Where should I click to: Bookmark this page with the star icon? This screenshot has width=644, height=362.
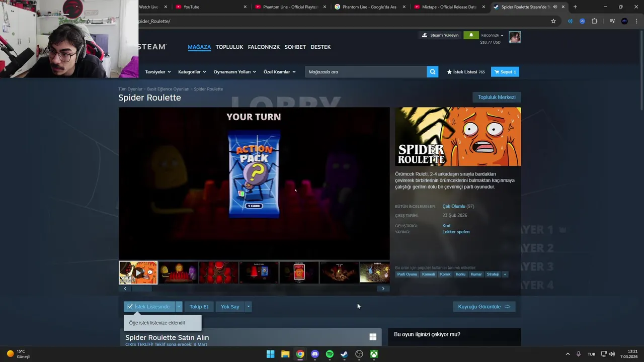click(553, 21)
